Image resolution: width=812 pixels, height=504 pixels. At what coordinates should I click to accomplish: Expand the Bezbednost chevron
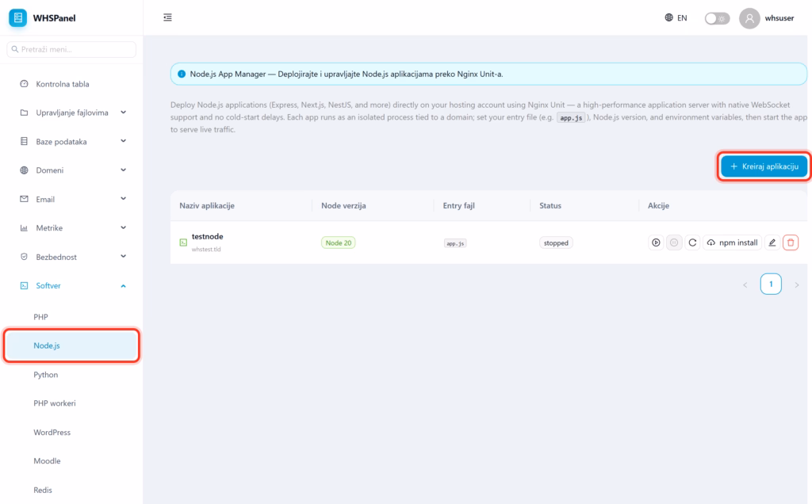click(123, 257)
